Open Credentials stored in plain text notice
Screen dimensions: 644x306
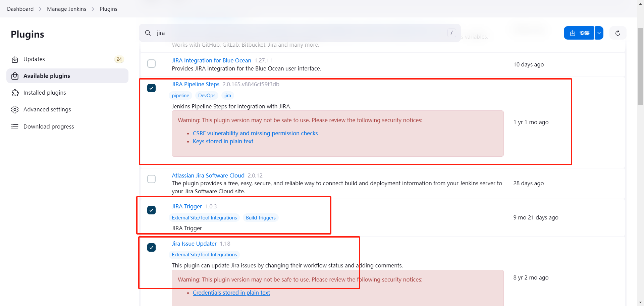pyautogui.click(x=231, y=293)
